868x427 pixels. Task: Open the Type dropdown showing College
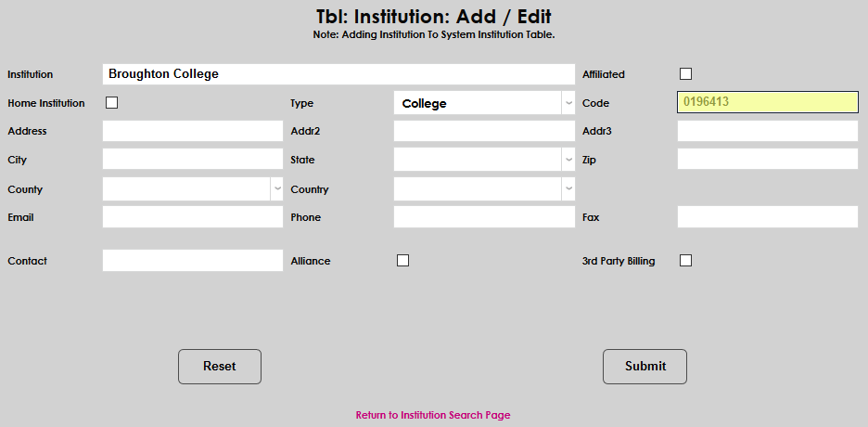coord(484,103)
